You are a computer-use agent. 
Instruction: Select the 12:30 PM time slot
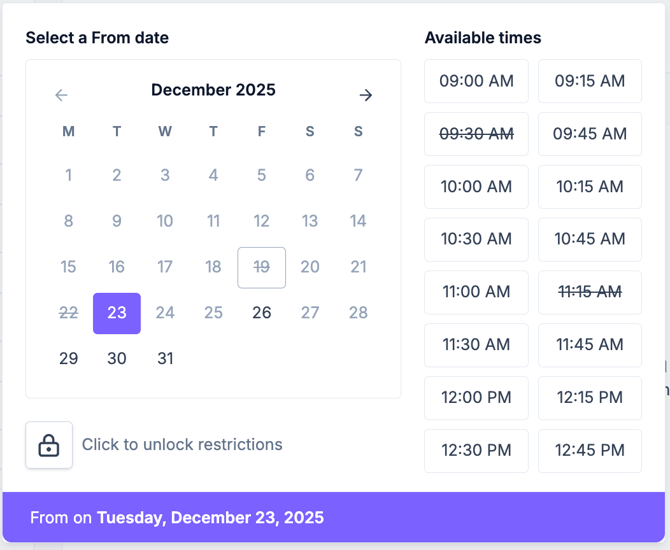(x=476, y=451)
